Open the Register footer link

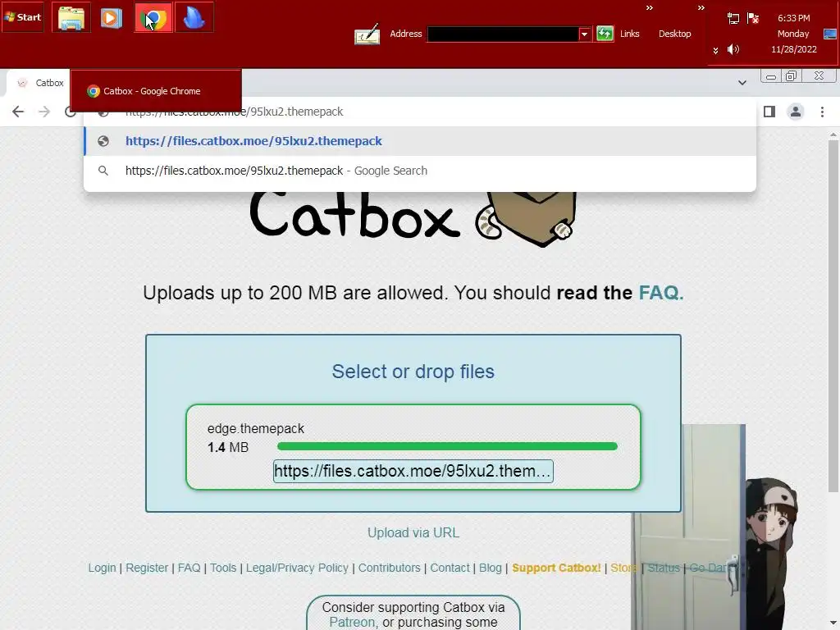coord(147,568)
